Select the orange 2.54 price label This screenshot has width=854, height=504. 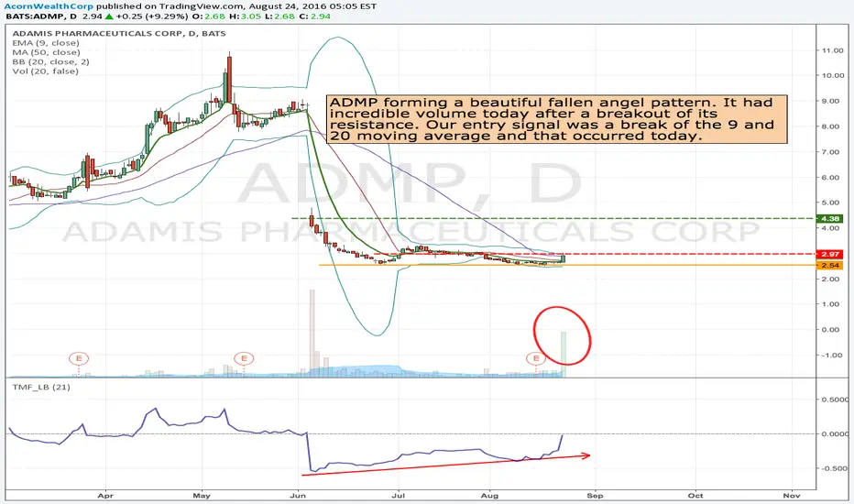click(x=830, y=266)
